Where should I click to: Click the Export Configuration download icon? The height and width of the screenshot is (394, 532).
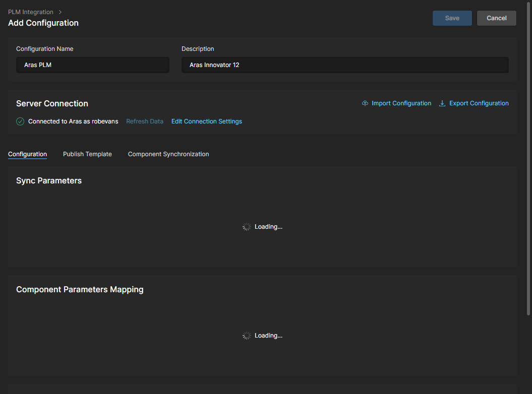click(x=442, y=103)
